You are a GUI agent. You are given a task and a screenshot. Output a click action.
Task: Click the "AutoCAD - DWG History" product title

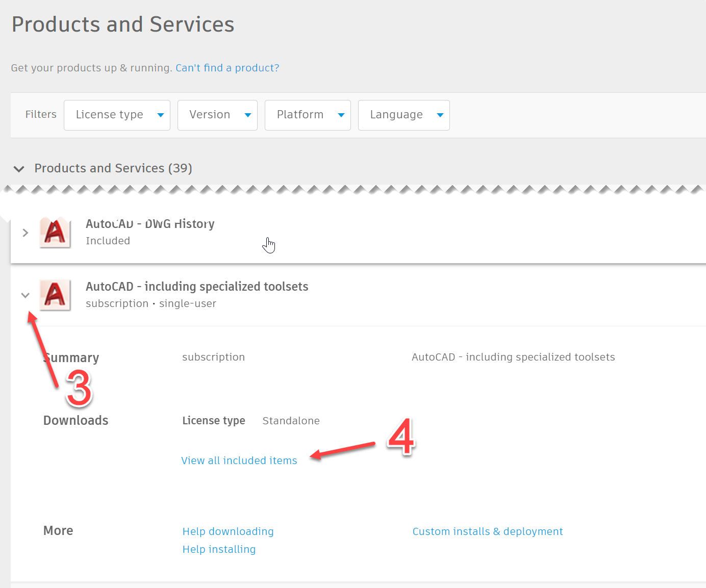[x=150, y=224]
